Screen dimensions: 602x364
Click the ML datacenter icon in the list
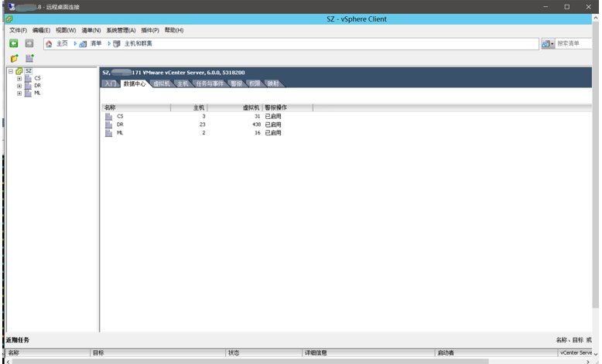[109, 133]
